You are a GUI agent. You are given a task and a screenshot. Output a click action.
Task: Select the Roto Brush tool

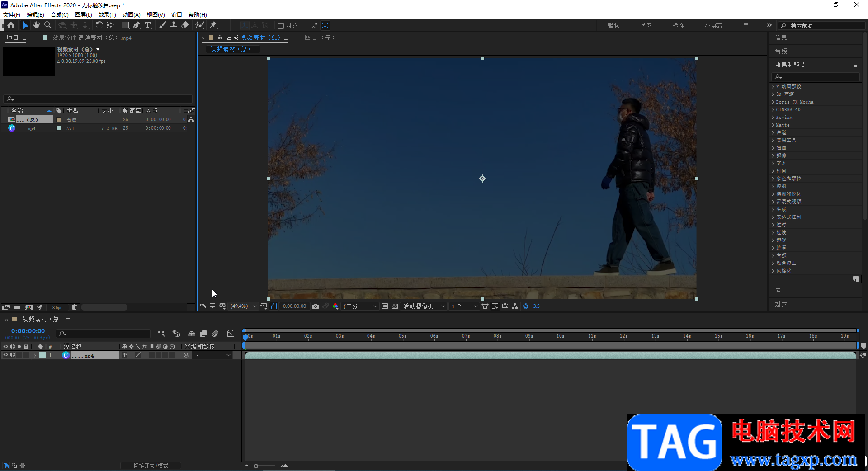point(199,25)
